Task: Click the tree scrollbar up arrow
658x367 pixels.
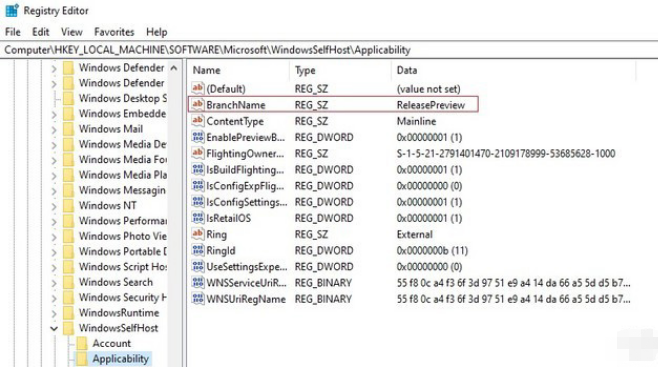Action: pyautogui.click(x=174, y=68)
